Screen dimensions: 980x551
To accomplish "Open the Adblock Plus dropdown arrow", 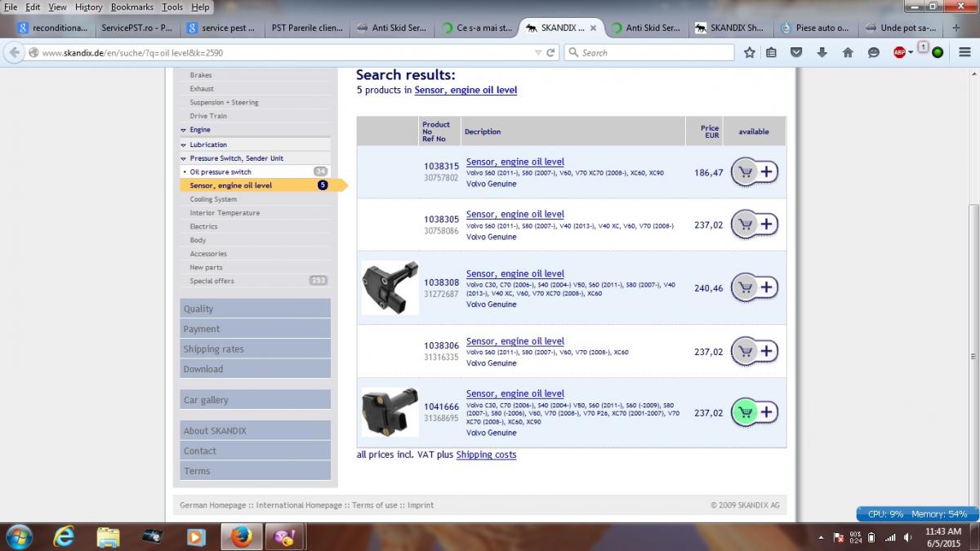I will [910, 52].
